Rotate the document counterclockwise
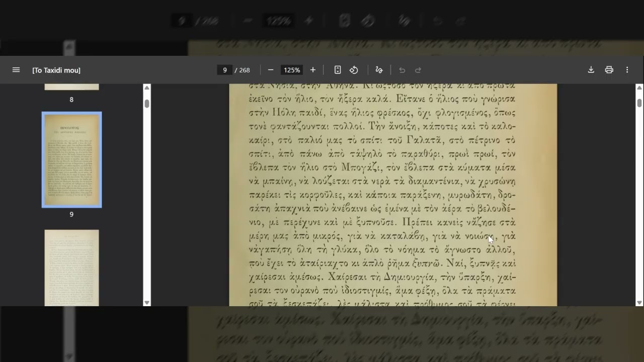The height and width of the screenshot is (362, 644). (x=354, y=70)
